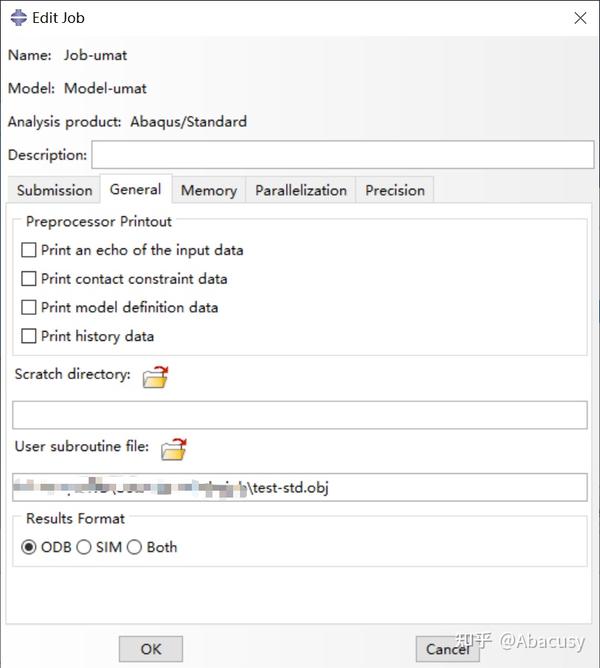The image size is (600, 668).
Task: Focus the scratch directory path field
Action: [x=299, y=415]
